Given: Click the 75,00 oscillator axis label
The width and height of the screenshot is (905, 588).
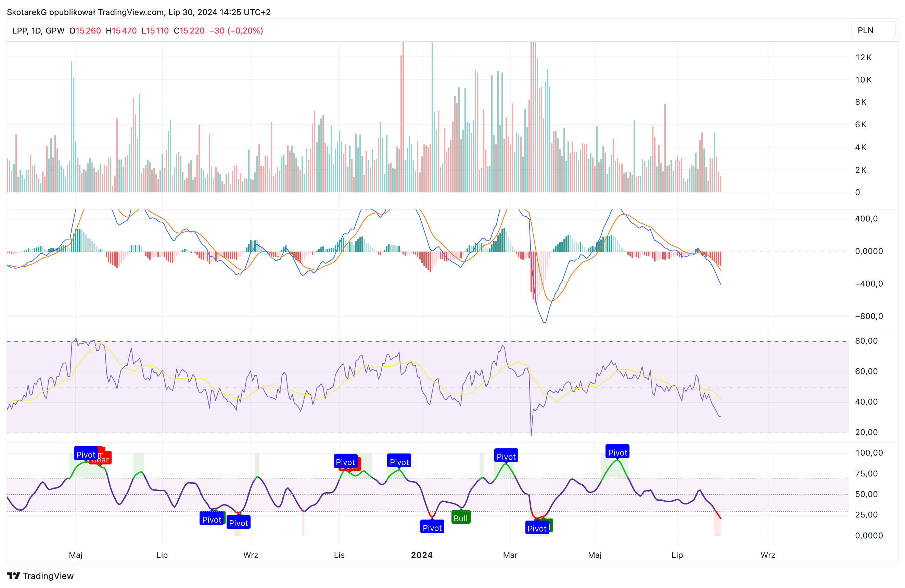Looking at the screenshot, I should tap(866, 474).
